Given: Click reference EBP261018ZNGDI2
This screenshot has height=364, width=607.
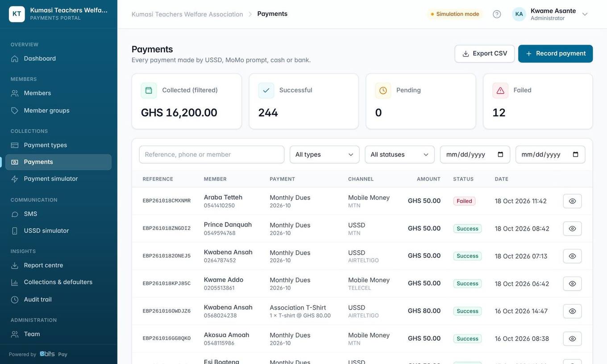Looking at the screenshot, I should pos(166,228).
